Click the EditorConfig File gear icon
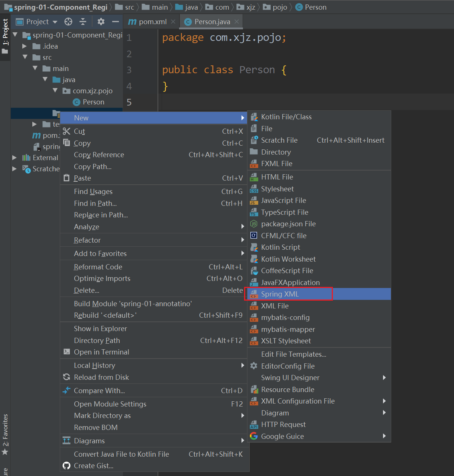Screen dimensions: 454x476 (254, 366)
